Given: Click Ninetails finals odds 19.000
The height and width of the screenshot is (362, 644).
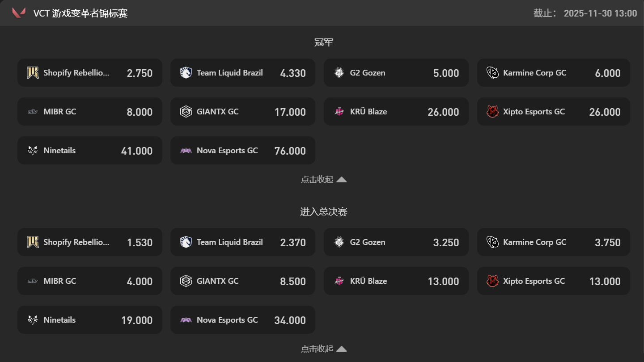Looking at the screenshot, I should pyautogui.click(x=137, y=320).
